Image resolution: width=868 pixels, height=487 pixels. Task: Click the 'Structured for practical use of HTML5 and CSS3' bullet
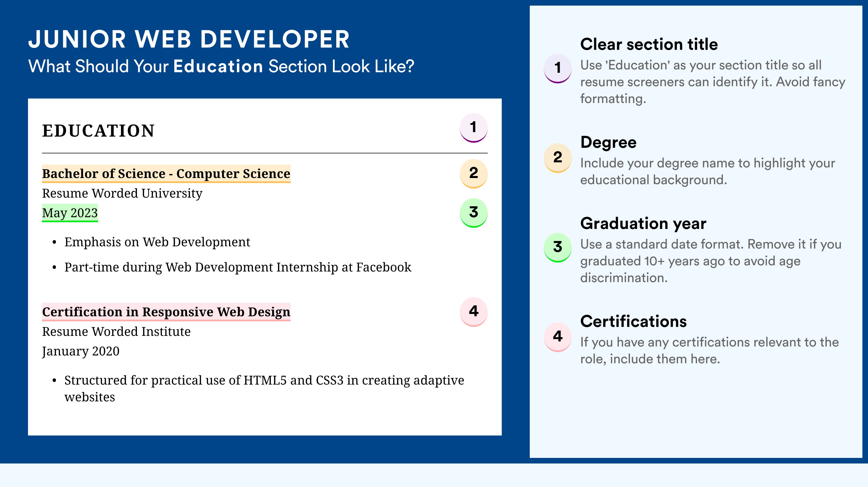pyautogui.click(x=264, y=389)
